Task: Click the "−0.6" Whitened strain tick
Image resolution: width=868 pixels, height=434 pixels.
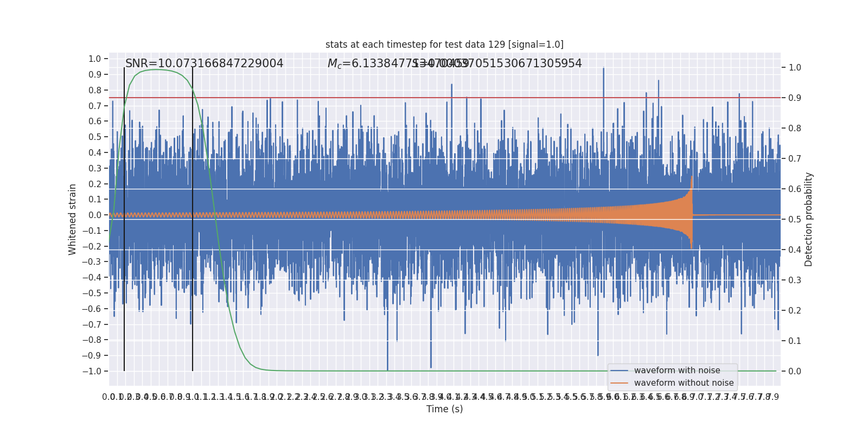Action: click(x=92, y=309)
